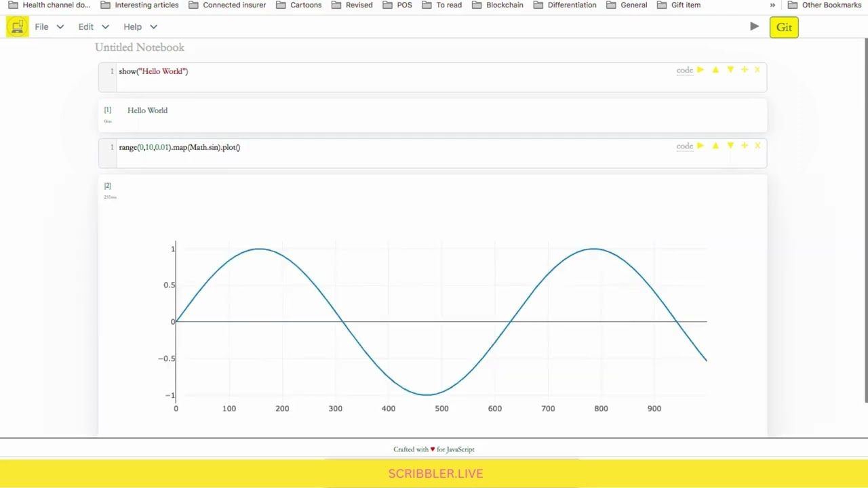Screen dimensions: 868x488
Task: Run the range sine plot cell
Action: (x=701, y=146)
